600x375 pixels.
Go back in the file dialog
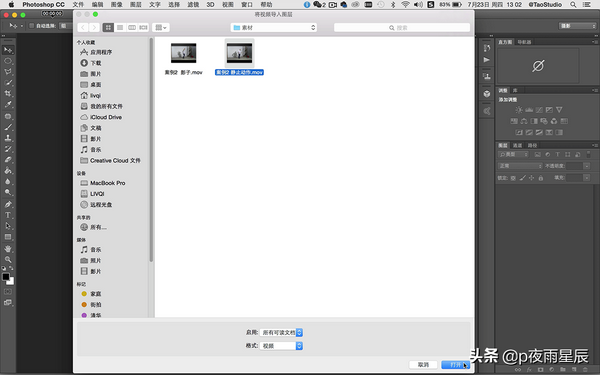(x=83, y=28)
